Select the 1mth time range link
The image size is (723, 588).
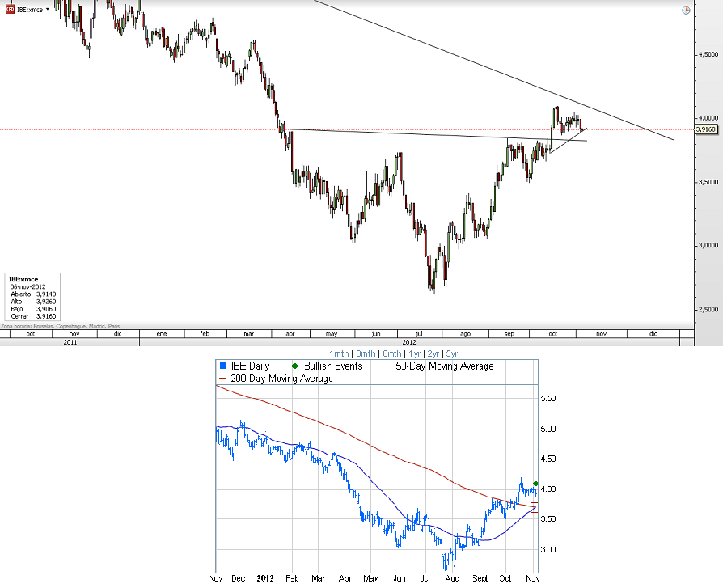pos(339,353)
